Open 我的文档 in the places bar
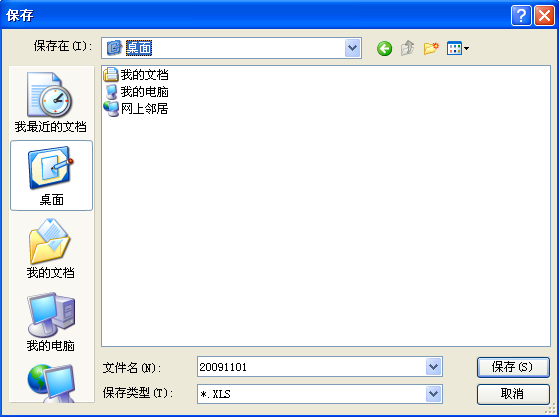This screenshot has width=559, height=417. [51, 248]
